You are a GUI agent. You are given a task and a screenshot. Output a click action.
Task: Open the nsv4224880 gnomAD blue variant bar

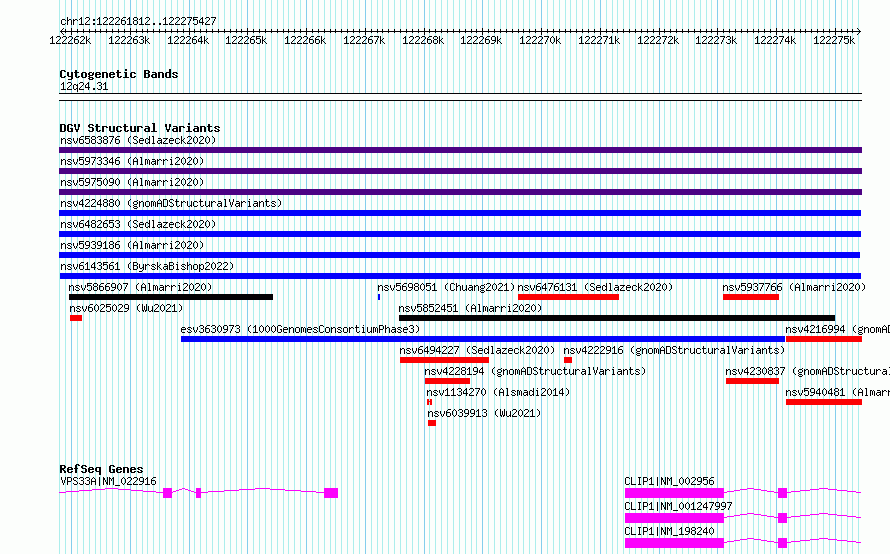tap(460, 213)
